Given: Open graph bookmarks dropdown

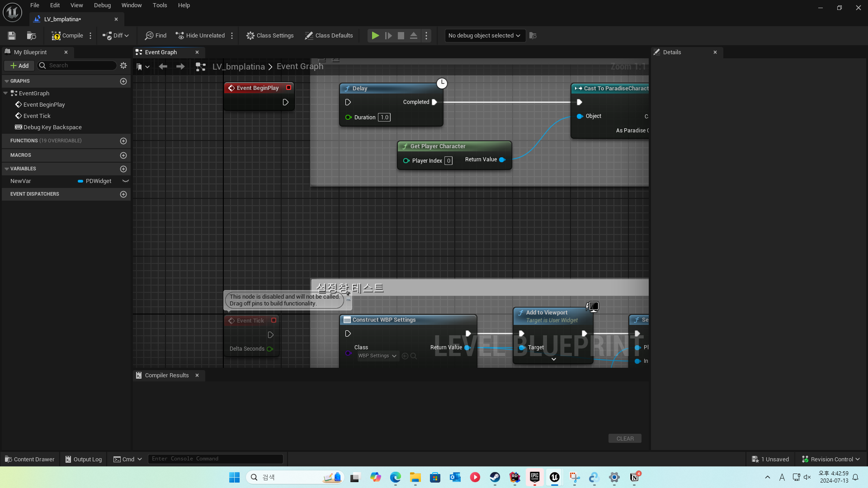Looking at the screenshot, I should [143, 67].
